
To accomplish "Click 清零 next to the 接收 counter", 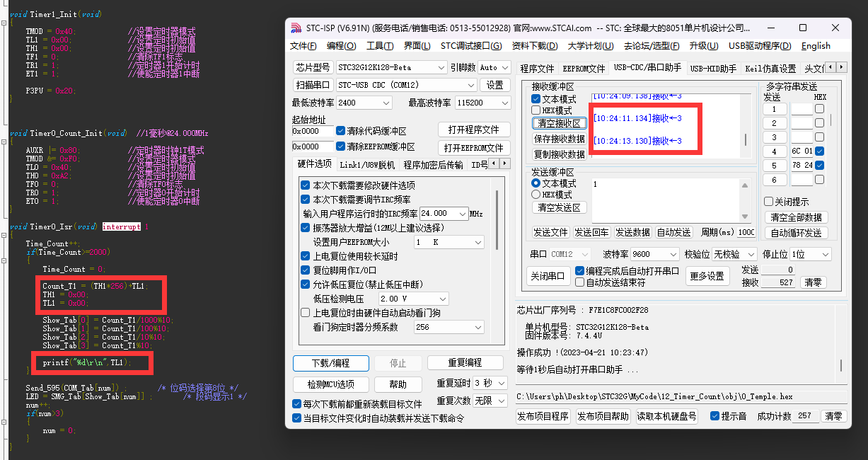I will point(814,282).
